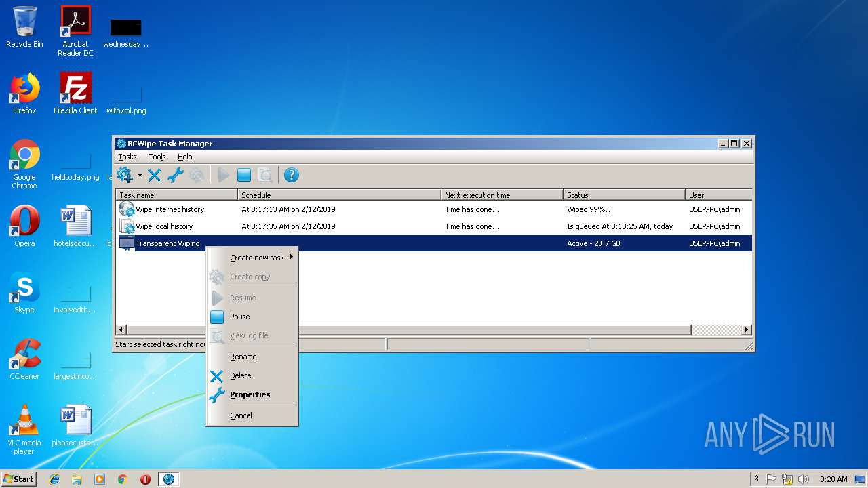The image size is (868, 488).
Task: Choose Properties in the context menu
Action: (252, 394)
